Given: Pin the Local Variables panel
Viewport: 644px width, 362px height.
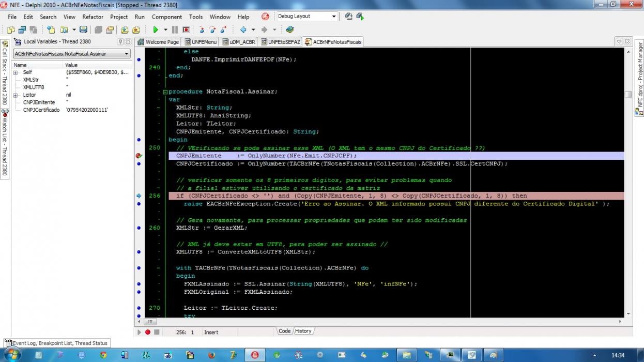Looking at the screenshot, I should click(120, 41).
